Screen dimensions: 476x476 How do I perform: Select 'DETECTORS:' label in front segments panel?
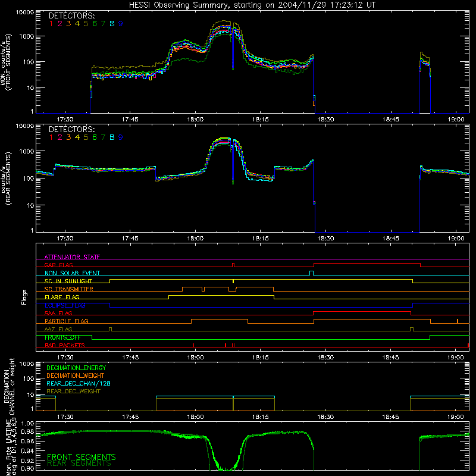71,15
